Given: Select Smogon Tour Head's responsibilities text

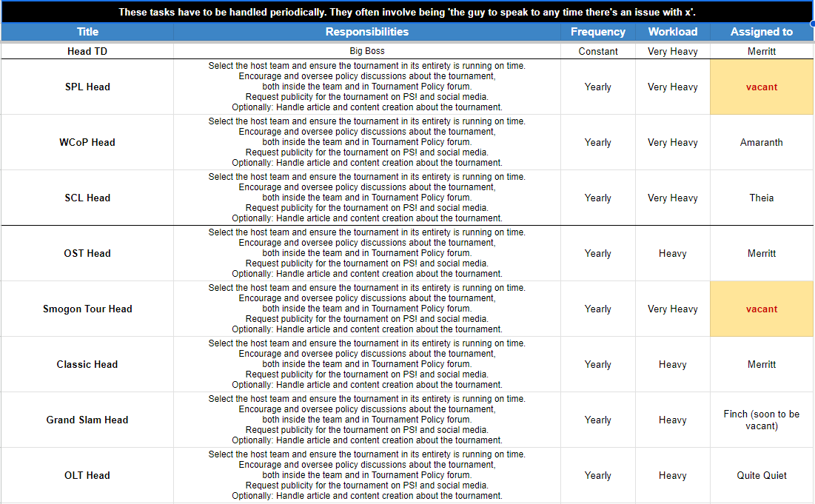Looking at the screenshot, I should (367, 309).
